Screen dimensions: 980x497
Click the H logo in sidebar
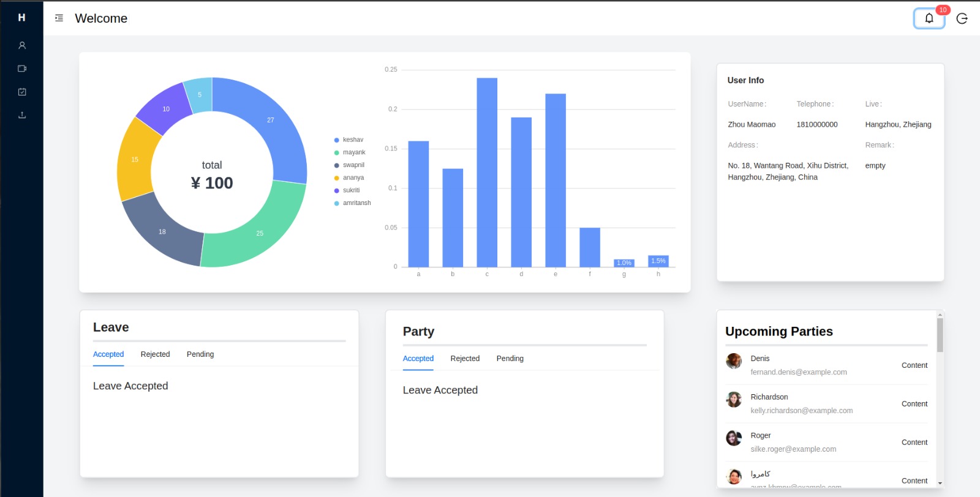point(21,18)
